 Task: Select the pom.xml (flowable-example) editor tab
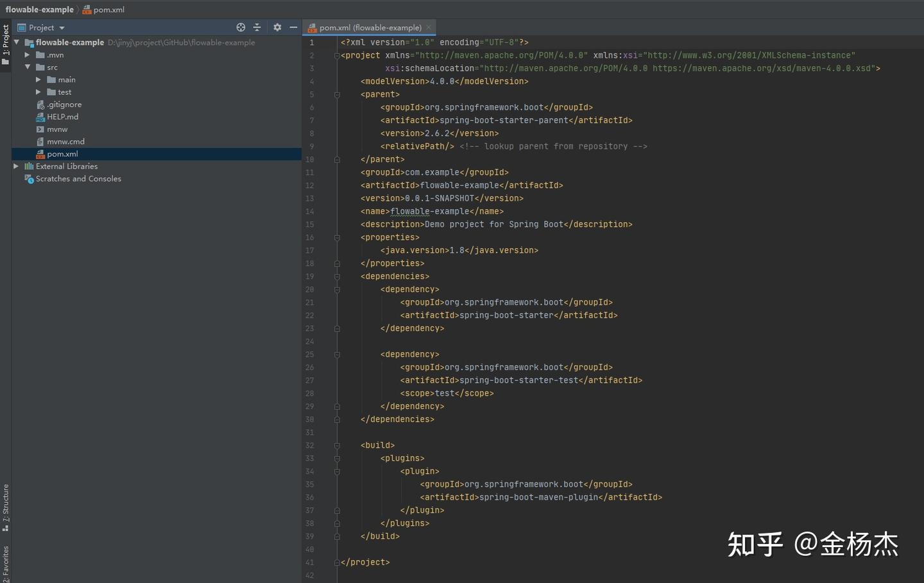tap(370, 28)
